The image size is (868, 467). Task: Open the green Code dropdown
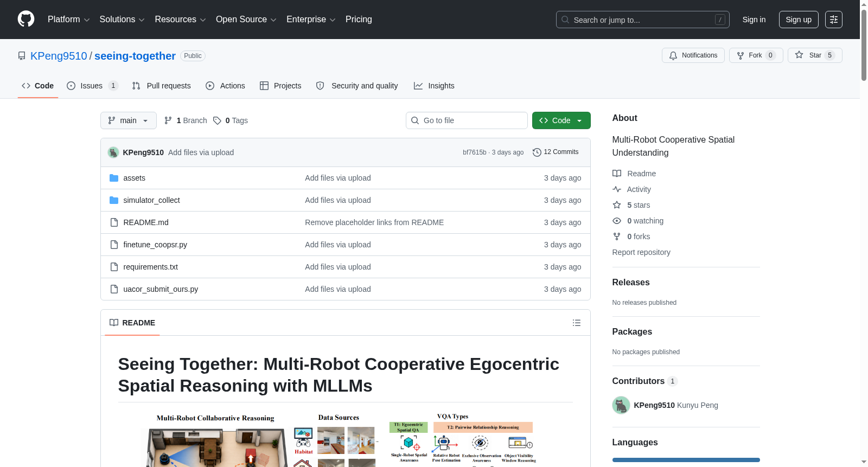(x=561, y=120)
